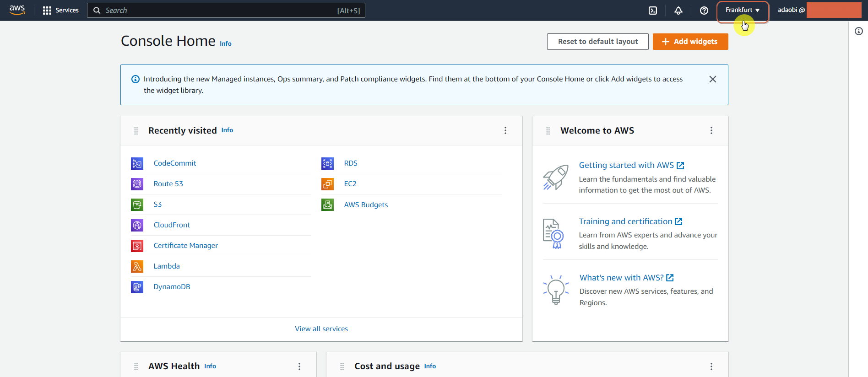Click Reset to default layout button
Image resolution: width=868 pixels, height=377 pixels.
[x=598, y=42]
